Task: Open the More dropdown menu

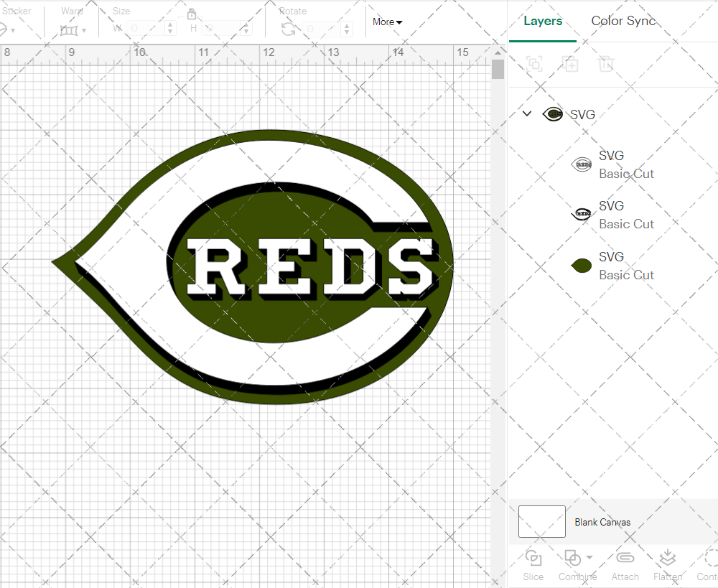Action: tap(388, 22)
